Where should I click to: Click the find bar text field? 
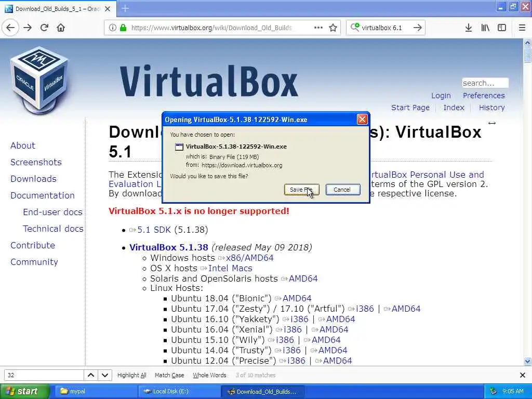pos(44,375)
